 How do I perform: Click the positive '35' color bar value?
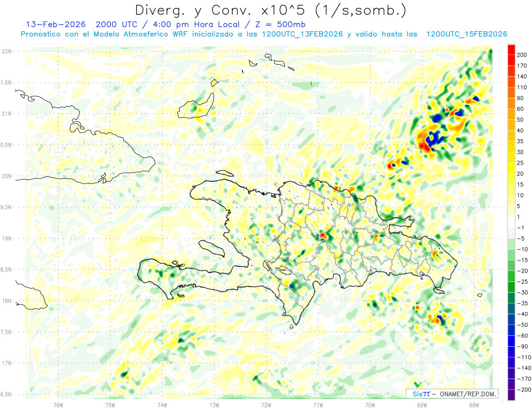[520, 141]
